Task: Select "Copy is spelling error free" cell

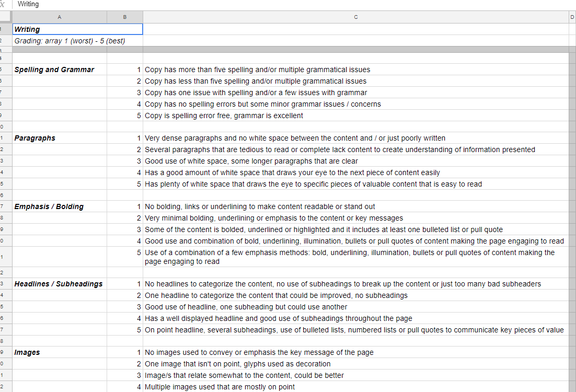Action: coord(224,116)
